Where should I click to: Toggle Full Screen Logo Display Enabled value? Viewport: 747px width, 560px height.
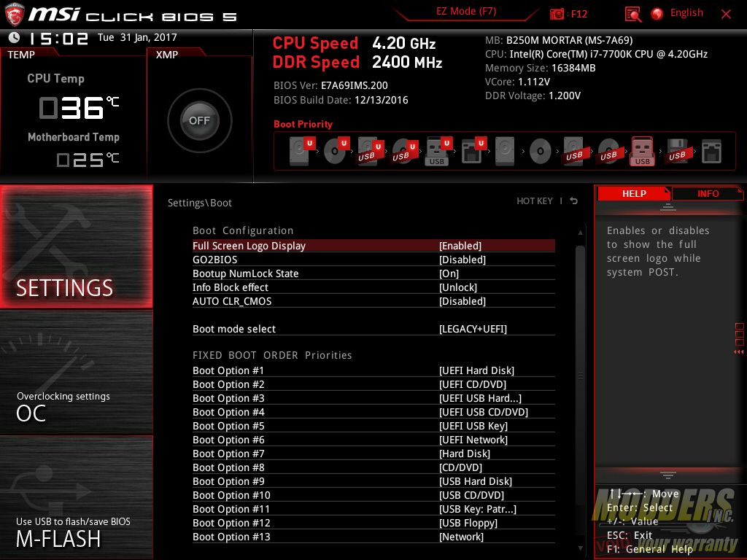click(x=460, y=246)
